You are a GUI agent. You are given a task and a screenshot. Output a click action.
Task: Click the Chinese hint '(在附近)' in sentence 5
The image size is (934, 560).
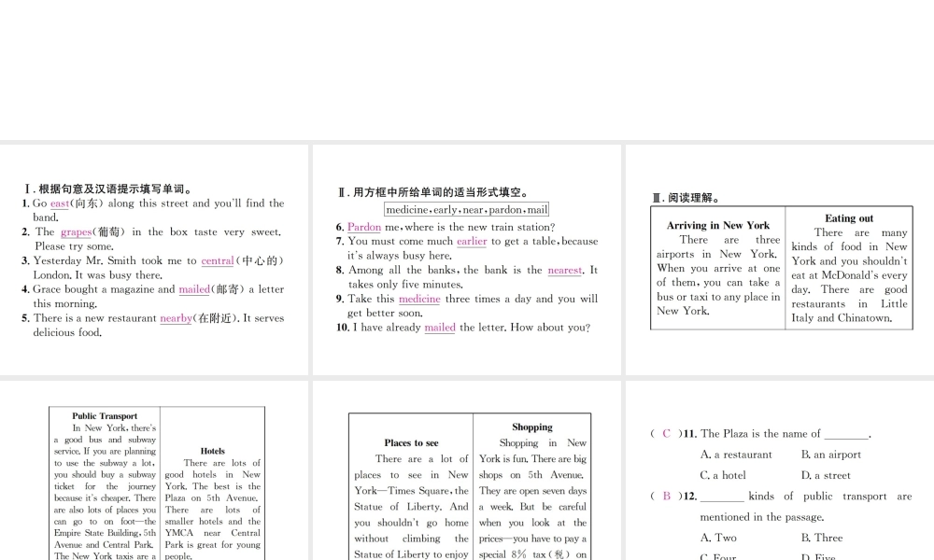217,318
